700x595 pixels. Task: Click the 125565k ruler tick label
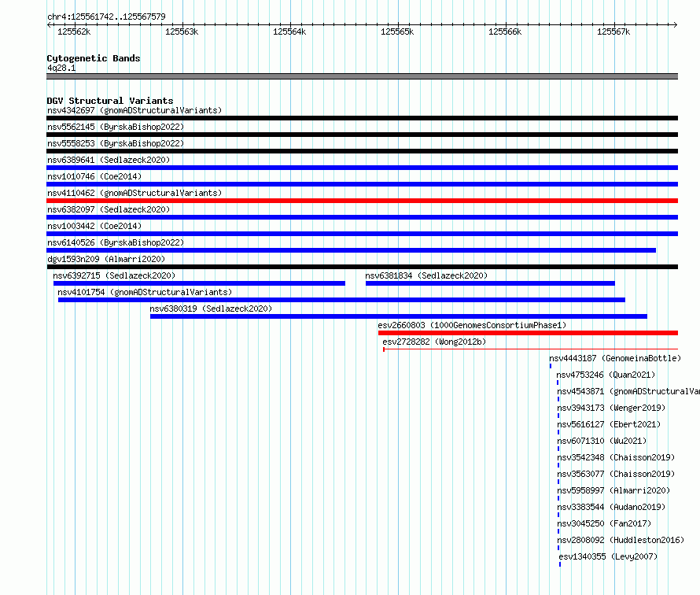(x=397, y=31)
